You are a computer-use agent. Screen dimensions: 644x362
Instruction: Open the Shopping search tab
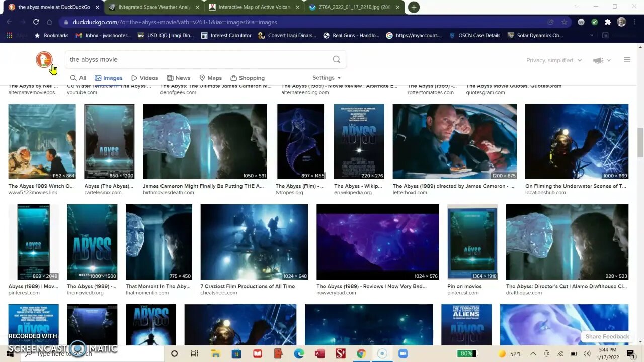pos(248,78)
